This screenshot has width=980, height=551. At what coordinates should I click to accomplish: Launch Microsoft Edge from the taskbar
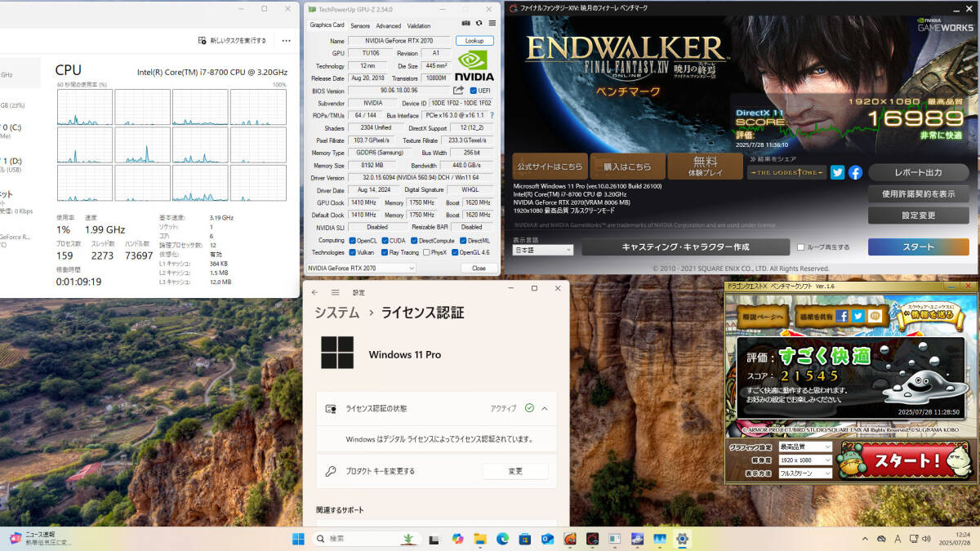[502, 539]
